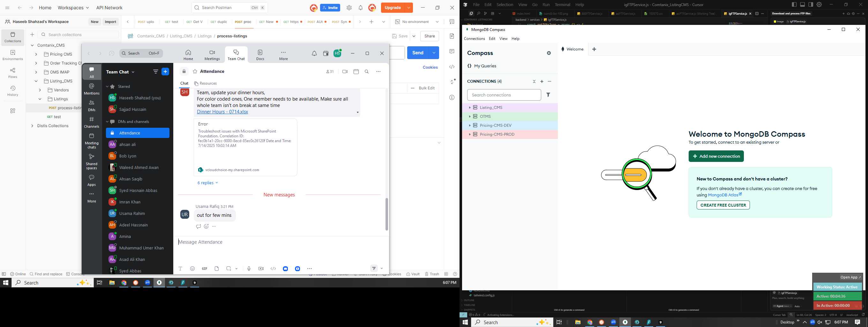Focus the Message Attendance input box
Viewport: 868px width, 327px height.
(x=281, y=242)
